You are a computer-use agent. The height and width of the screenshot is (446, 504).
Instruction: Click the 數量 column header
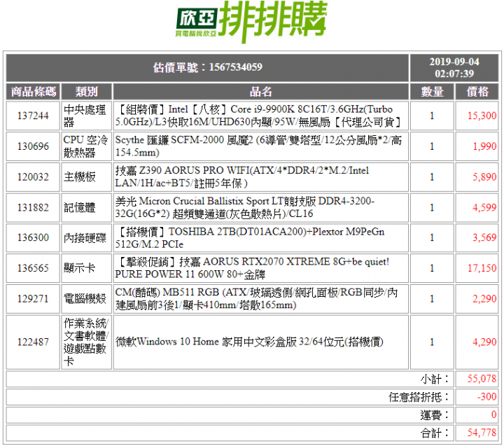coord(432,92)
